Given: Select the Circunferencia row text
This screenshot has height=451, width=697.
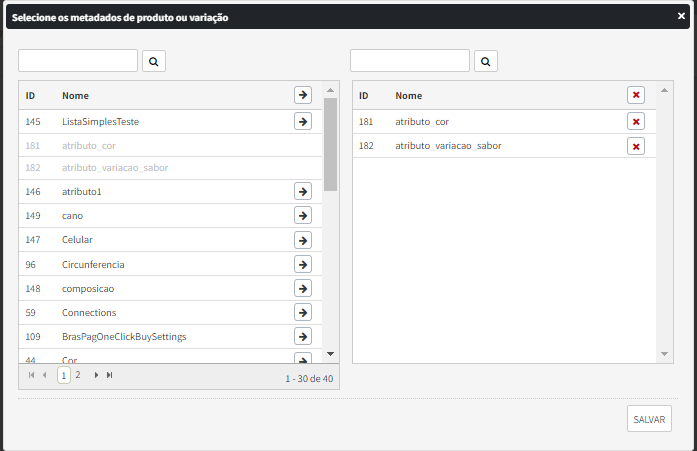Looking at the screenshot, I should click(x=93, y=265).
